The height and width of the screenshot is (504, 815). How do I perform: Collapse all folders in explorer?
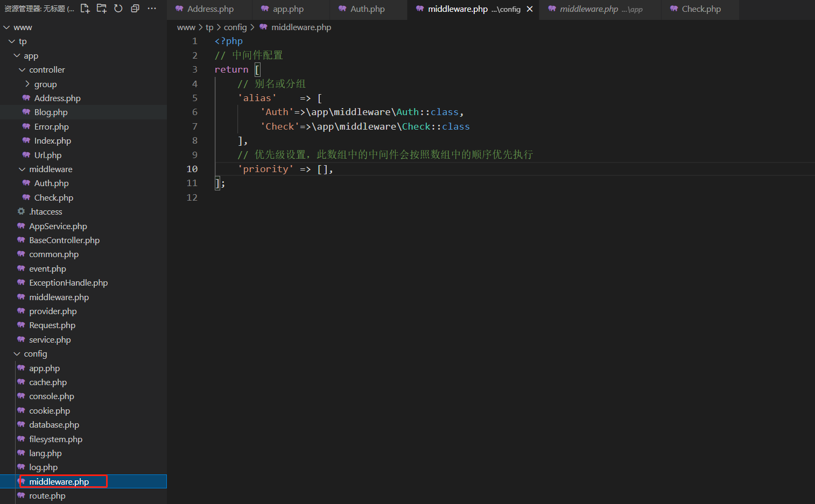(135, 8)
